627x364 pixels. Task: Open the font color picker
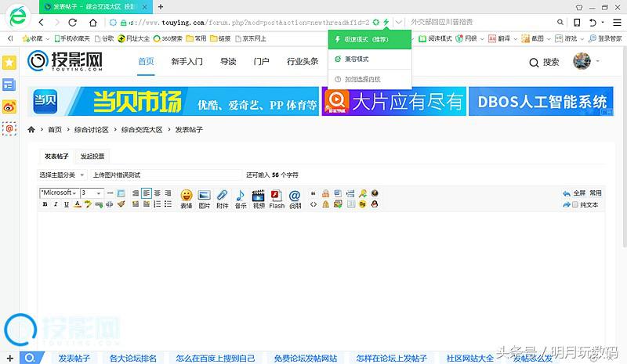(x=77, y=204)
